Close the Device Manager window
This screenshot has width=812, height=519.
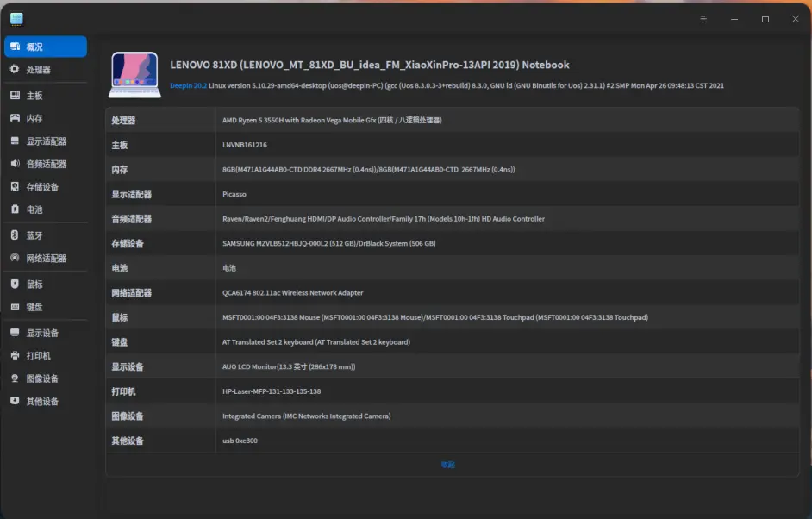pos(796,19)
